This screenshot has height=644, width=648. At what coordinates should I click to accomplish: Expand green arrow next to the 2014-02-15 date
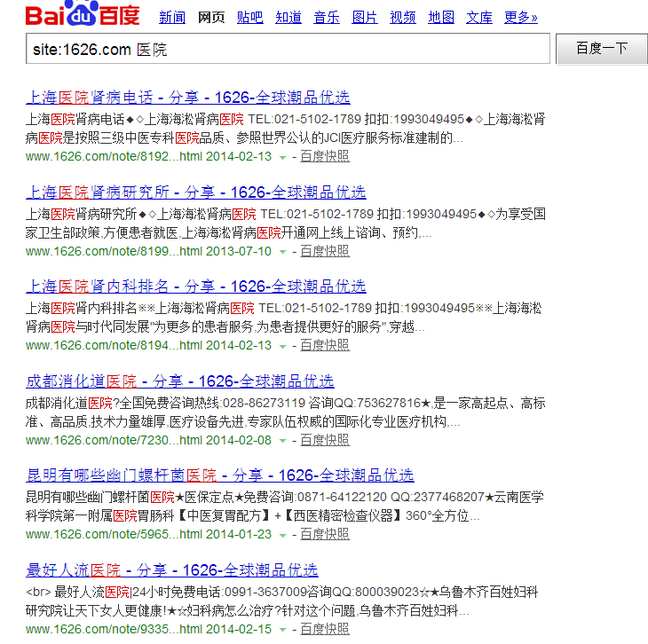coord(282,630)
